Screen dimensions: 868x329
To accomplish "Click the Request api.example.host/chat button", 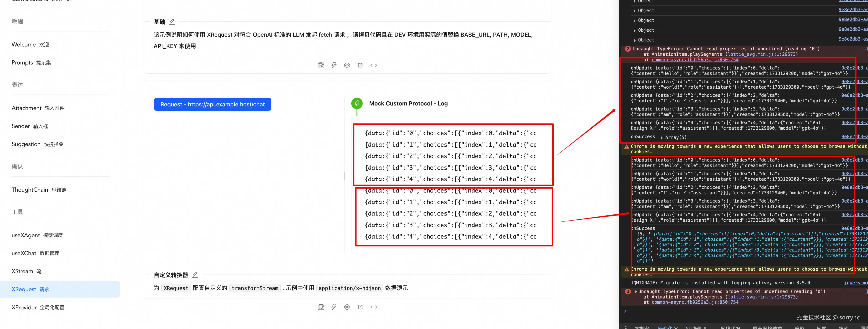I will point(212,104).
